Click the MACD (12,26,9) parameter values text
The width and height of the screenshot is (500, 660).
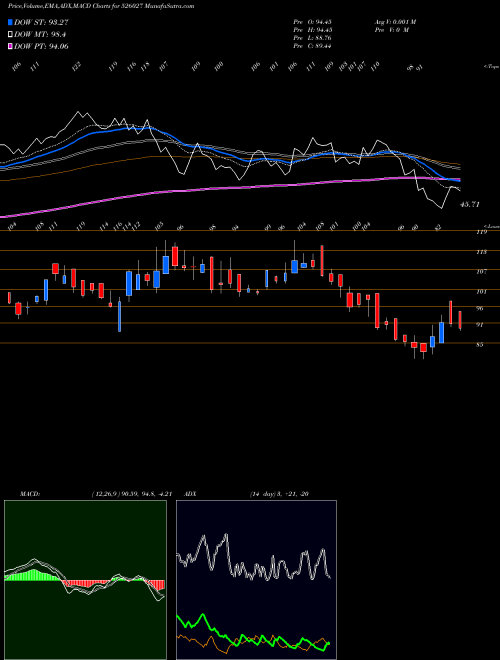[131, 494]
